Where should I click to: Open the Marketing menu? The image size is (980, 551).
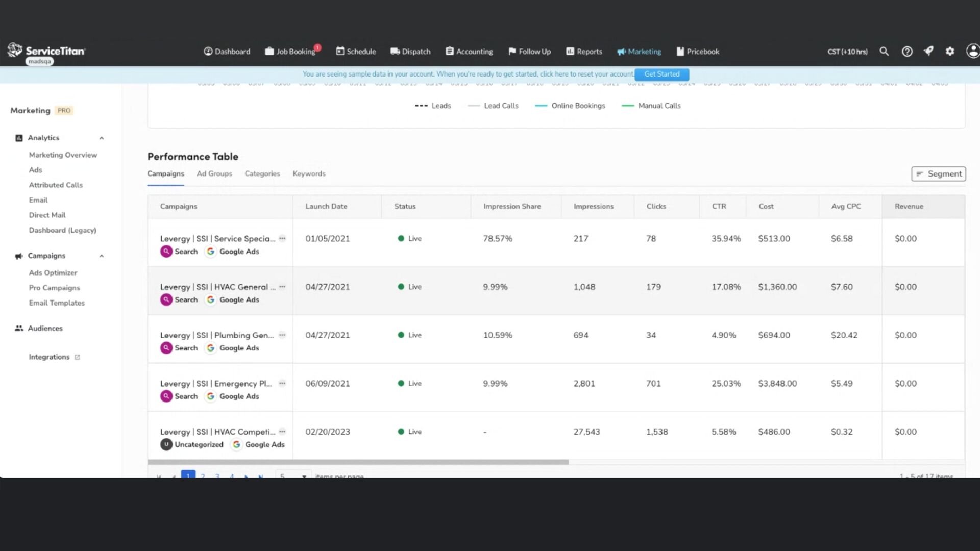click(639, 52)
